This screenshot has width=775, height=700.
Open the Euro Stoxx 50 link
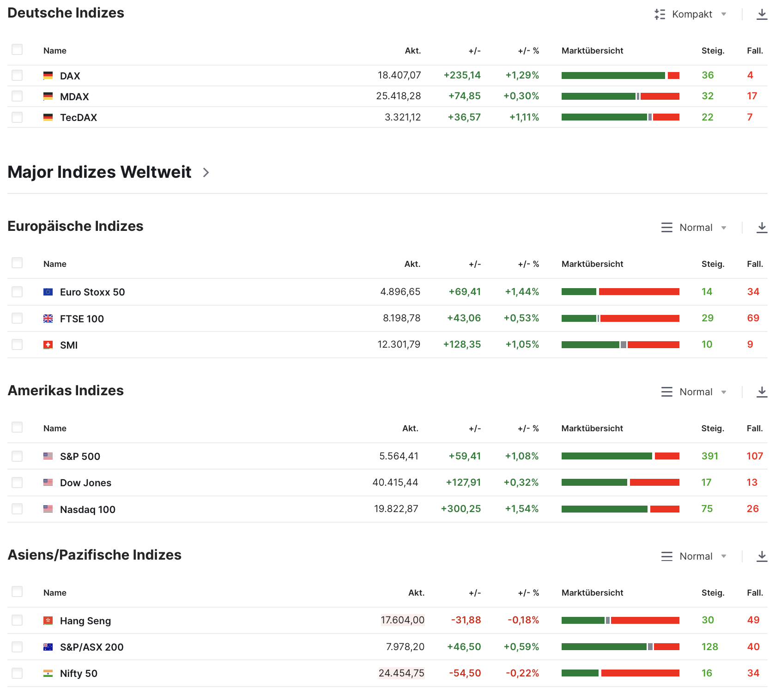click(92, 292)
